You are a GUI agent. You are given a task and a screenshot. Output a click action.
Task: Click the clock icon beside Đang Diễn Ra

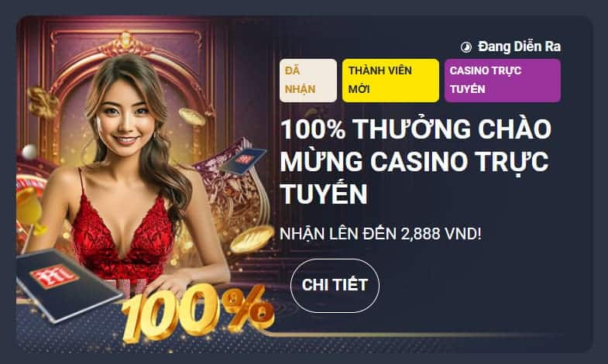click(x=465, y=47)
